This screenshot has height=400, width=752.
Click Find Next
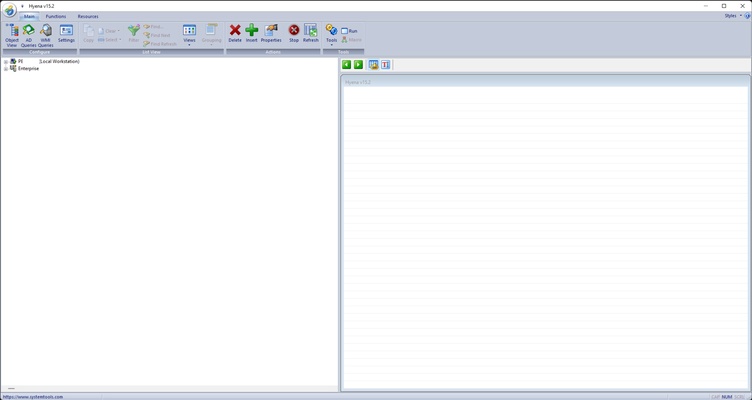[x=157, y=35]
